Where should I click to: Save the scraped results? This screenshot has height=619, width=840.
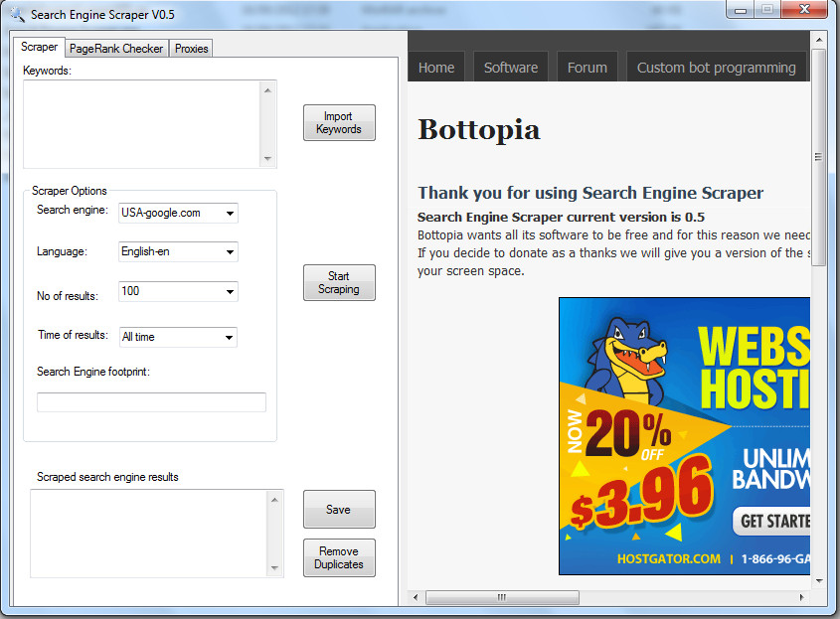click(339, 510)
